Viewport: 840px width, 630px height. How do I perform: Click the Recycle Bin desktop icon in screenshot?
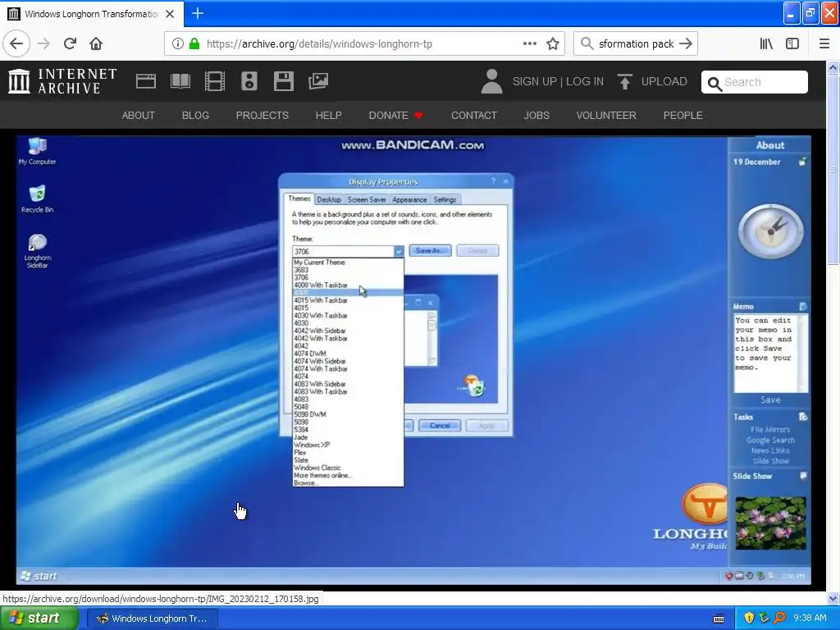click(37, 199)
